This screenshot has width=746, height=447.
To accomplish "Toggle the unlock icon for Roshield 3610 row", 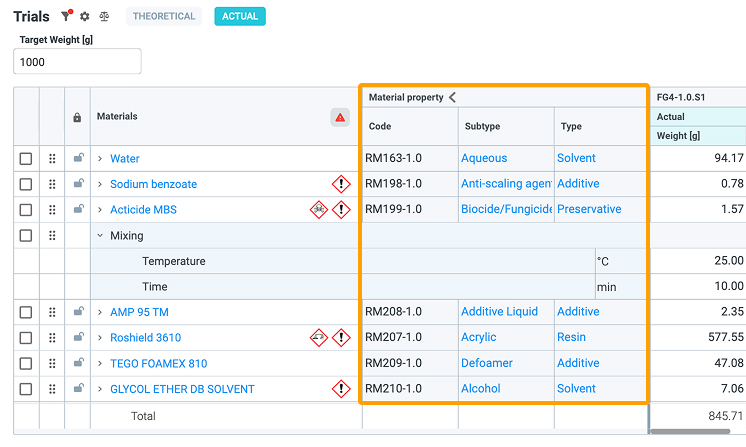I will (x=79, y=337).
